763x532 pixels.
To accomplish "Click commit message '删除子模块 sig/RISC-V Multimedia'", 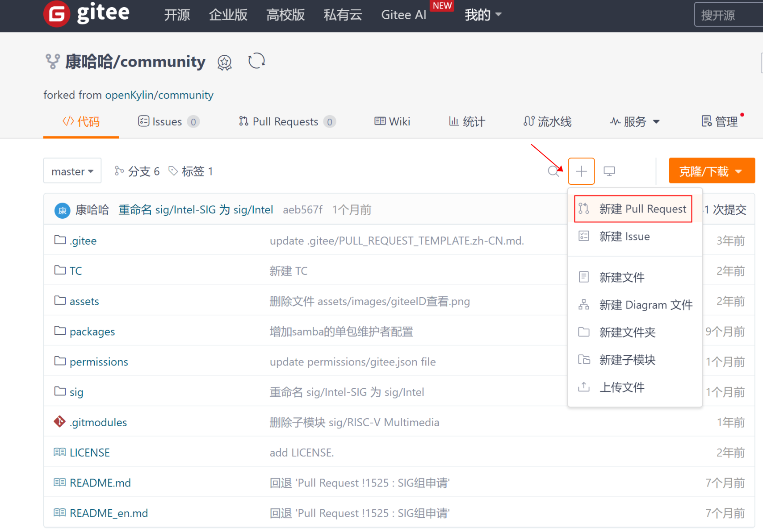I will click(x=354, y=422).
